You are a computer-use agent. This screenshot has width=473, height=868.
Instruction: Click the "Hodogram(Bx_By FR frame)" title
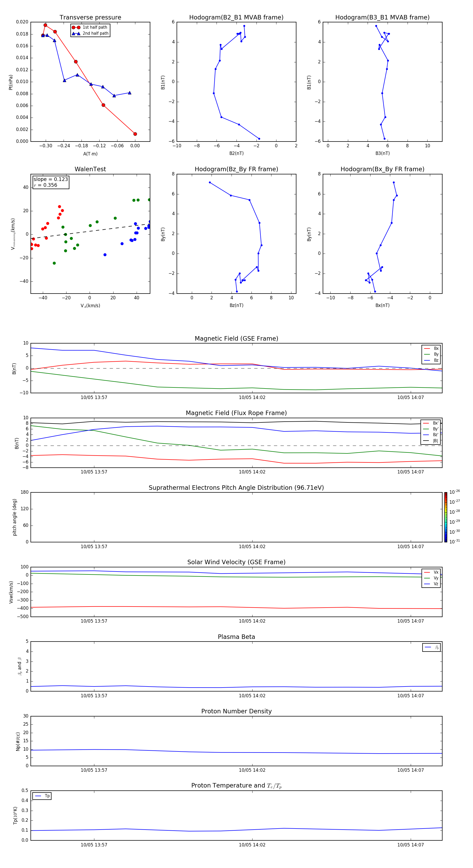pos(382,169)
